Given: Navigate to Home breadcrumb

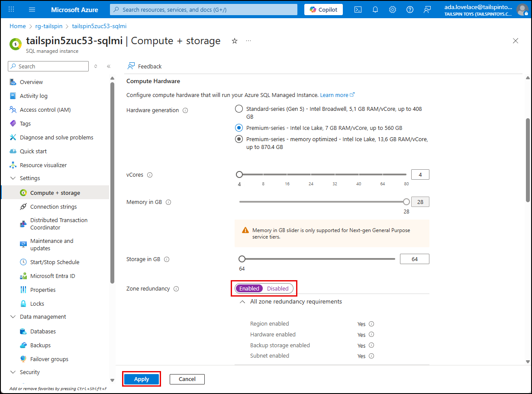Looking at the screenshot, I should pyautogui.click(x=17, y=26).
